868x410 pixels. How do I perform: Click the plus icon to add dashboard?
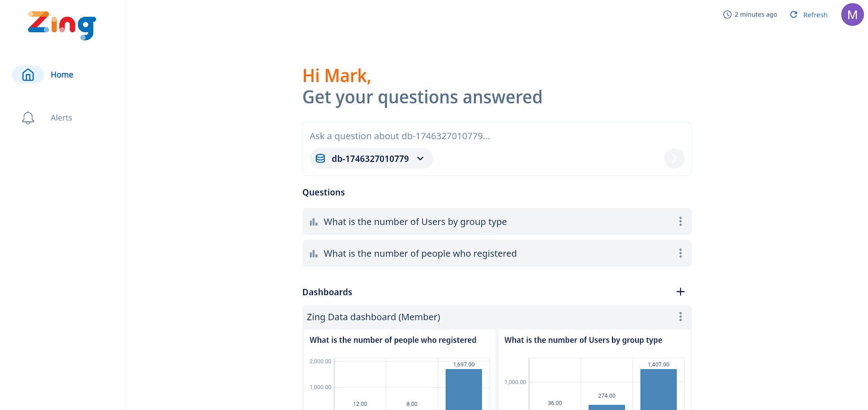coord(680,292)
